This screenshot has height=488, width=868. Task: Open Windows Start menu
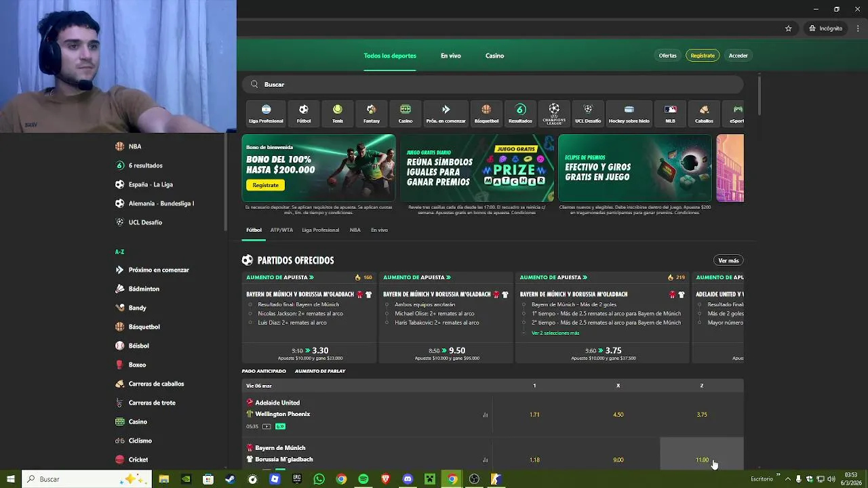[10, 479]
